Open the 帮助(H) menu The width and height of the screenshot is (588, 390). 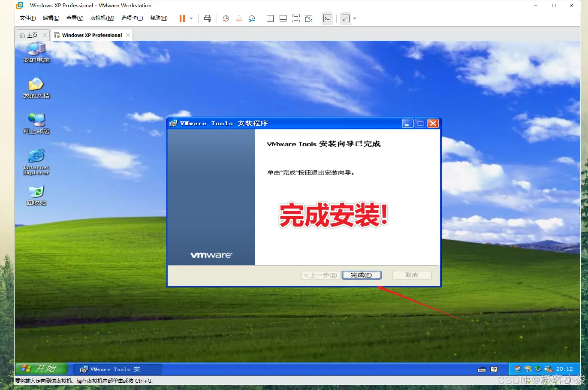[159, 18]
